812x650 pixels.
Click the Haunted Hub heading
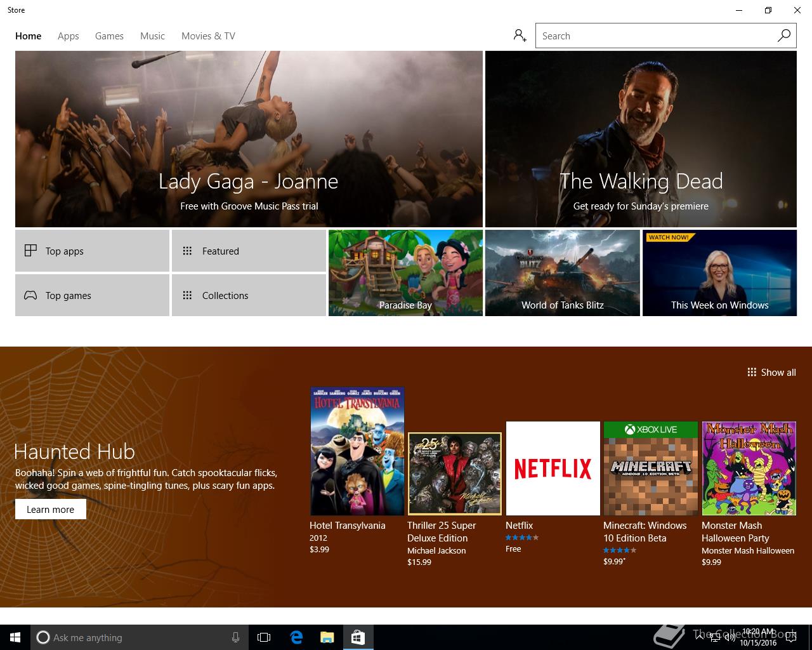pyautogui.click(x=74, y=451)
